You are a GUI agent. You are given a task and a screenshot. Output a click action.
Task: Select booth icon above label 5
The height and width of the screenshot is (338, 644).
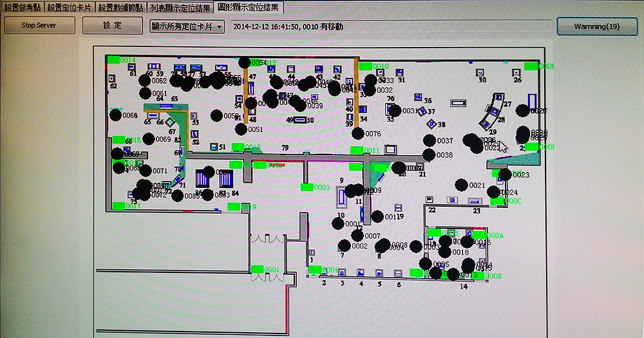coord(379,273)
